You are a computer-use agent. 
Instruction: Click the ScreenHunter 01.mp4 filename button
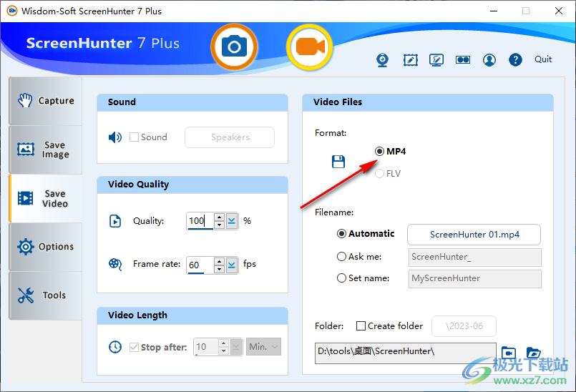coord(474,235)
